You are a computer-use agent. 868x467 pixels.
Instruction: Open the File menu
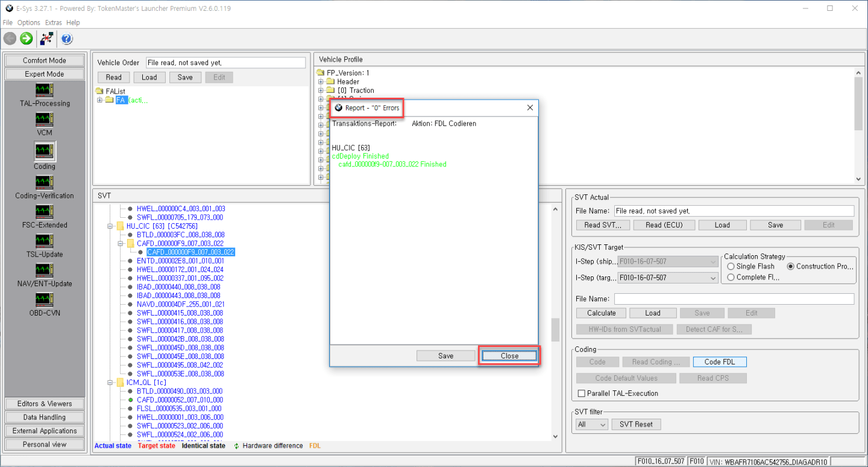[x=8, y=22]
